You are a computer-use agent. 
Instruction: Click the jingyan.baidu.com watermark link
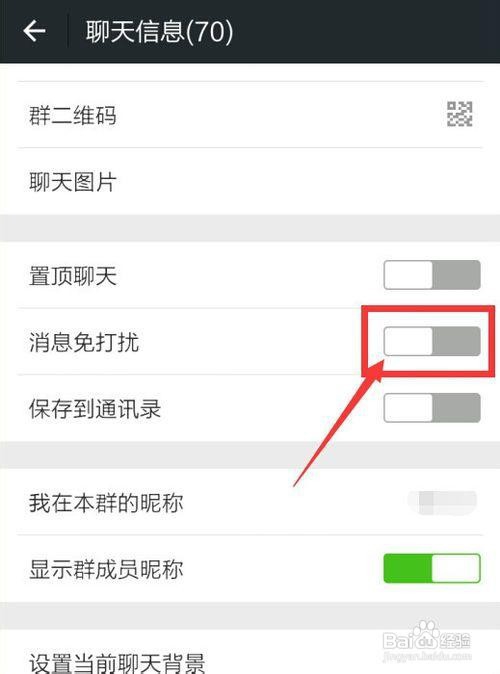point(426,656)
